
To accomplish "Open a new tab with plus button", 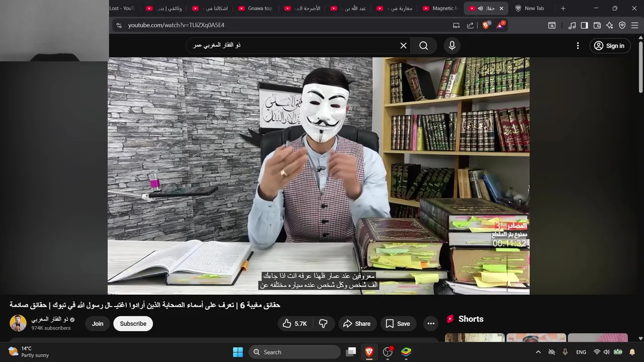I will point(563,9).
